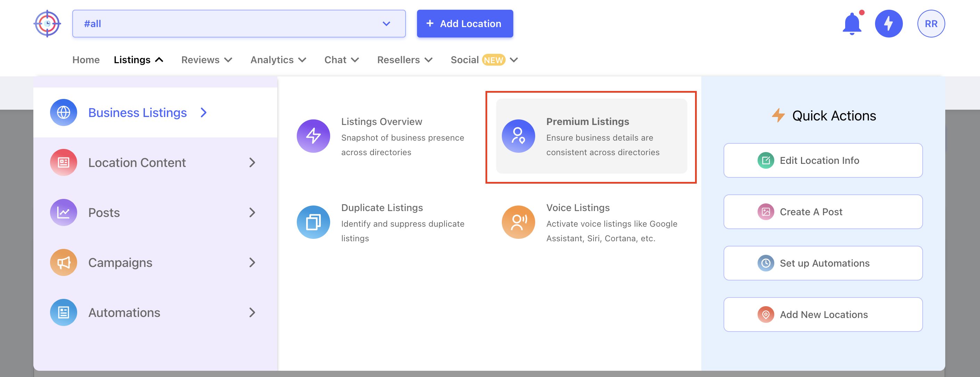Expand the Location Content chevron arrow
This screenshot has width=980, height=377.
(x=252, y=162)
